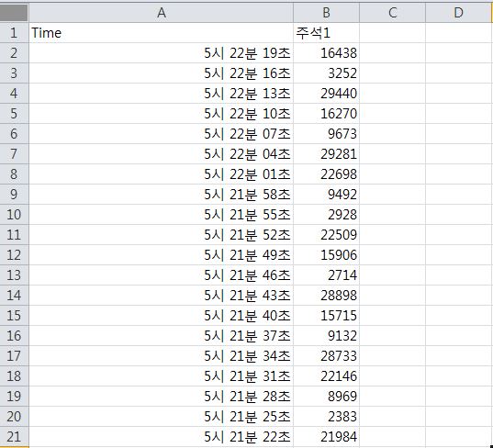This screenshot has height=448, width=493.
Task: Select cell containing value 28733
Action: click(x=326, y=356)
